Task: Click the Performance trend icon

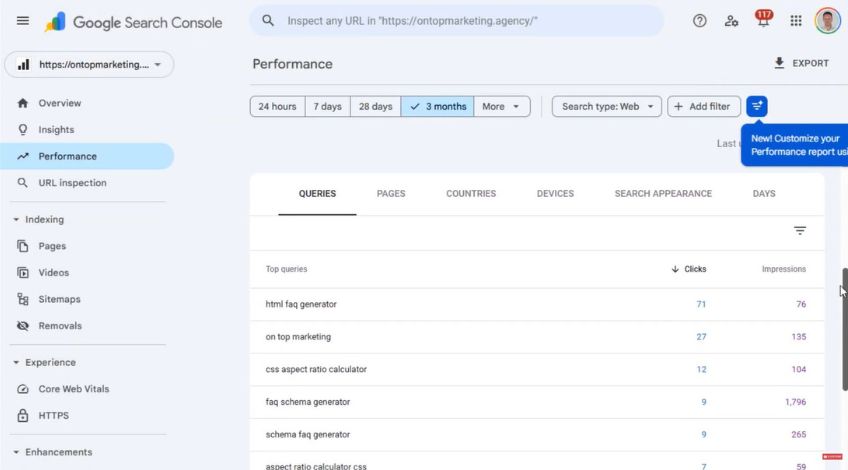Action: click(23, 156)
